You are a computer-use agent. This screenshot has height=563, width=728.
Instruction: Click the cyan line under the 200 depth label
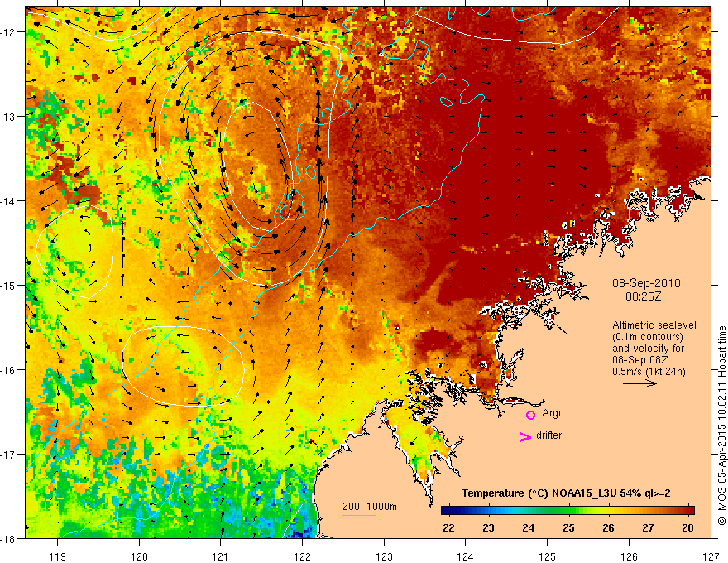pos(359,515)
